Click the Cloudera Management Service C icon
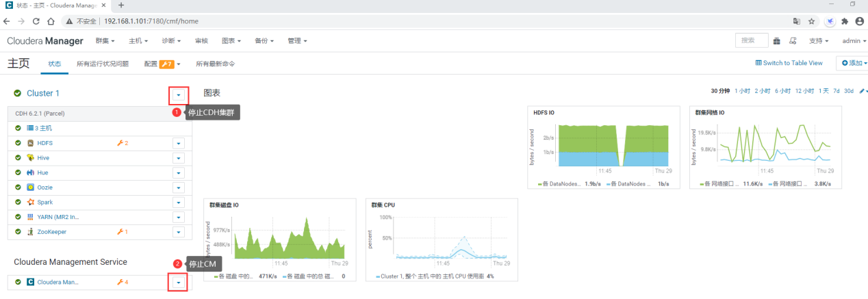Screen dimensions: 868x299 point(30,282)
